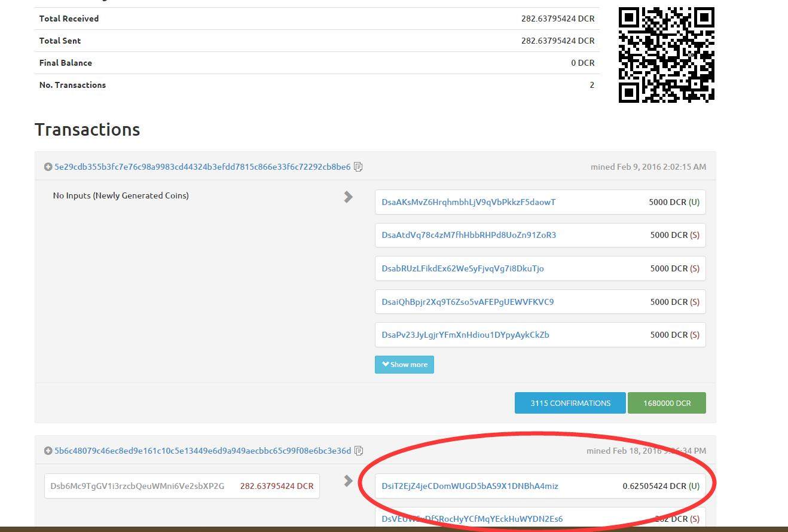Click the 5000 DCR amount for DsaiQhBpjr output
This screenshot has height=532, width=788.
669,302
